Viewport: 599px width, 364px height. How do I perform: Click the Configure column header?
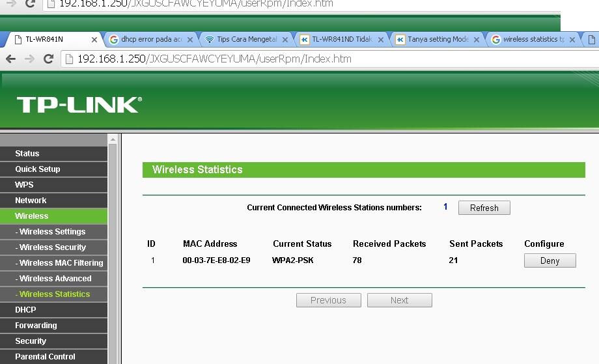(544, 244)
